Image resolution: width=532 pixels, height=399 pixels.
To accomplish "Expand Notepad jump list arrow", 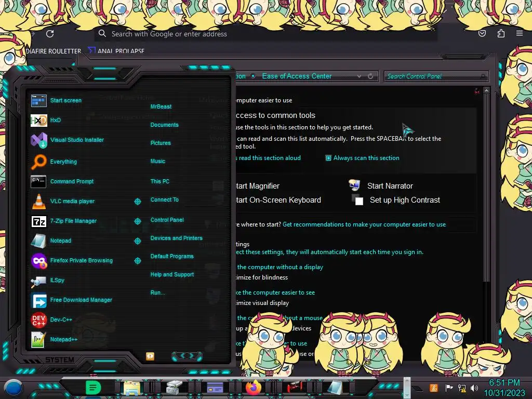I will point(137,241).
